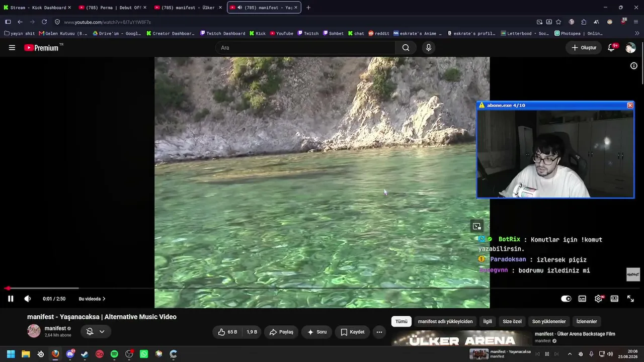
Task: Open more actions three-dot menu
Action: [x=379, y=332]
